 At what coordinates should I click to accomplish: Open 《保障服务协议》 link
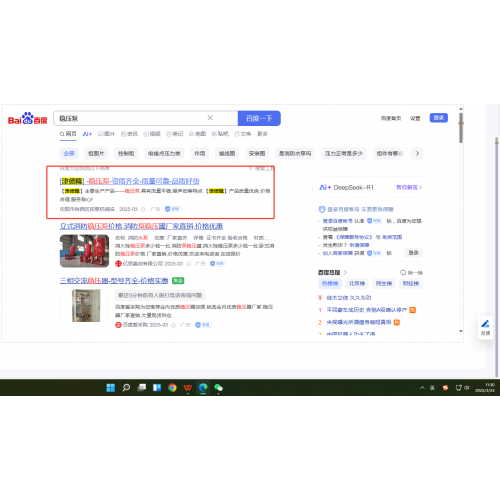(x=354, y=237)
